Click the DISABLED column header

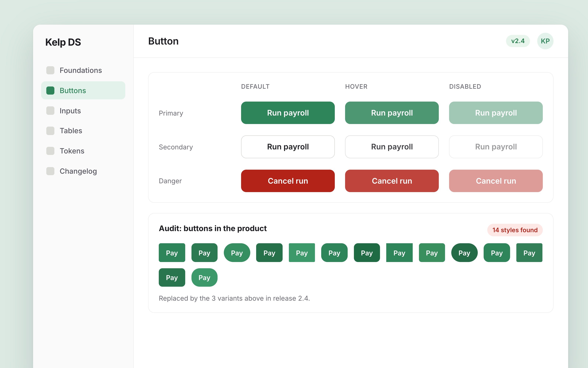coord(465,87)
